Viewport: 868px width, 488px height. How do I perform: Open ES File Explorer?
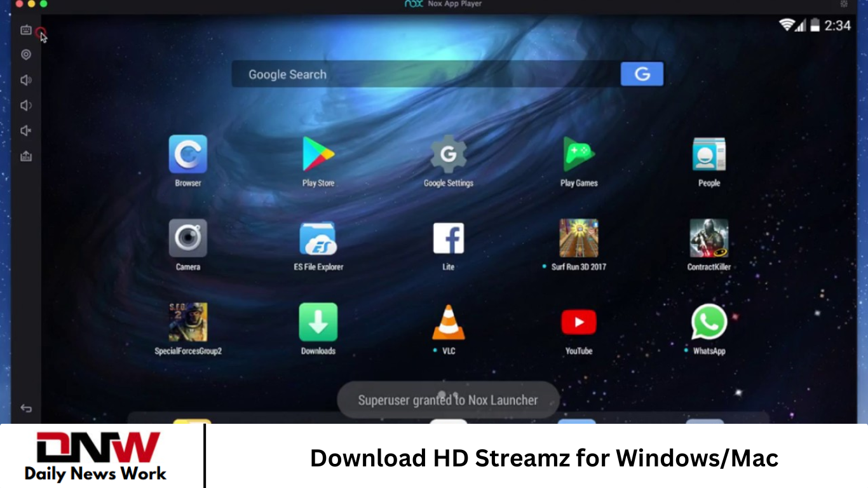click(x=318, y=238)
